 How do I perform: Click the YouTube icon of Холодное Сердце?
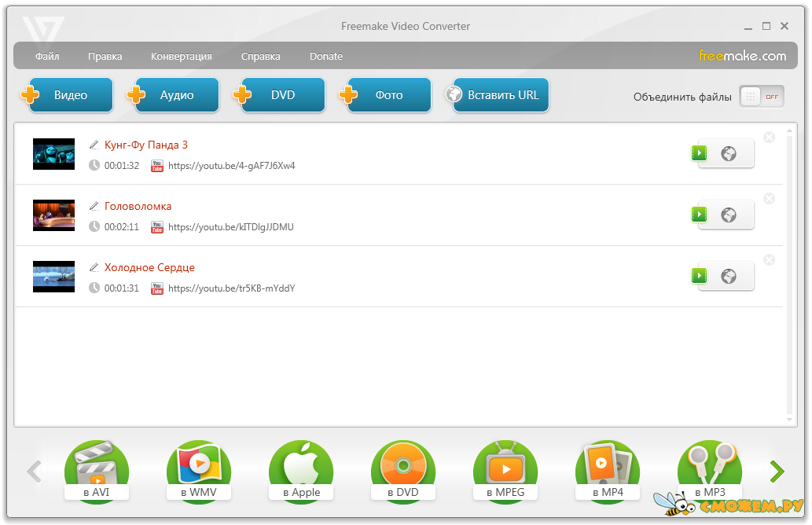coord(157,288)
